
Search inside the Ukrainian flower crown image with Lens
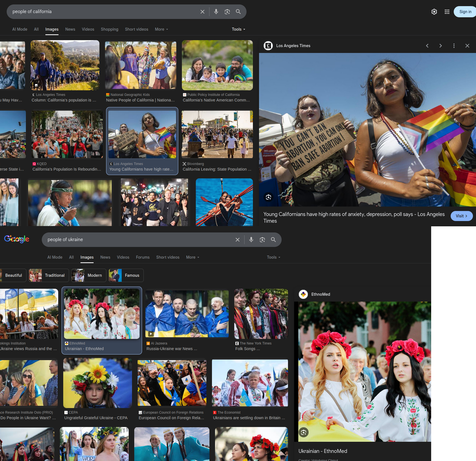[x=304, y=432]
